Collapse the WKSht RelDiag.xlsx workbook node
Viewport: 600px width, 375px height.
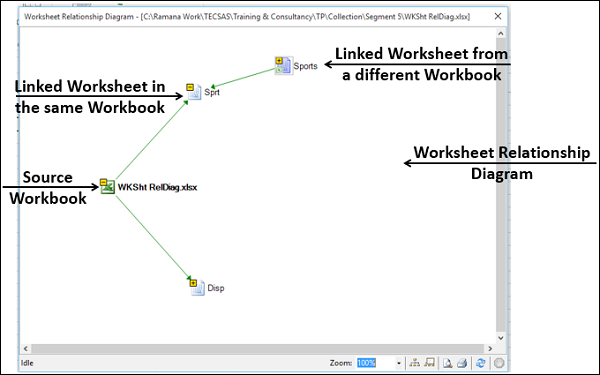tap(103, 182)
